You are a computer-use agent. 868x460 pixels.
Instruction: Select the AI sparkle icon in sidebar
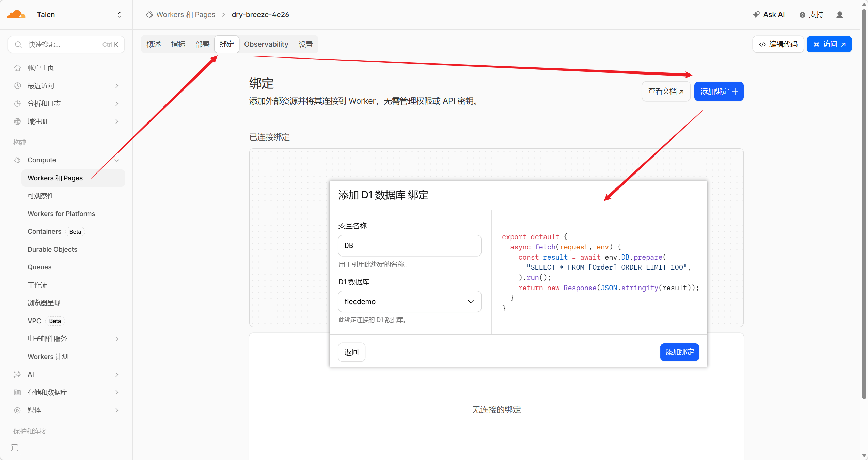coord(17,374)
